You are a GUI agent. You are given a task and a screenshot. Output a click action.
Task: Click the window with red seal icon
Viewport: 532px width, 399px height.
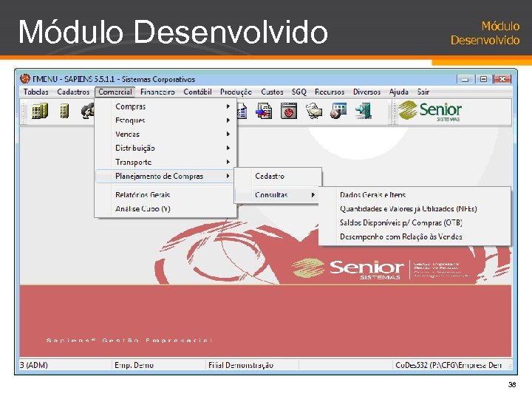coord(289,111)
